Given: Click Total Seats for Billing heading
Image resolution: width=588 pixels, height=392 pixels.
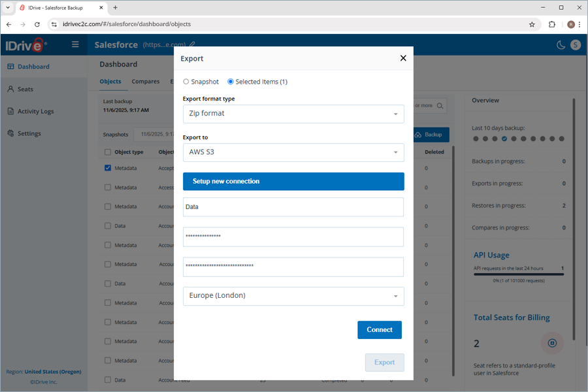Looking at the screenshot, I should pos(512,318).
